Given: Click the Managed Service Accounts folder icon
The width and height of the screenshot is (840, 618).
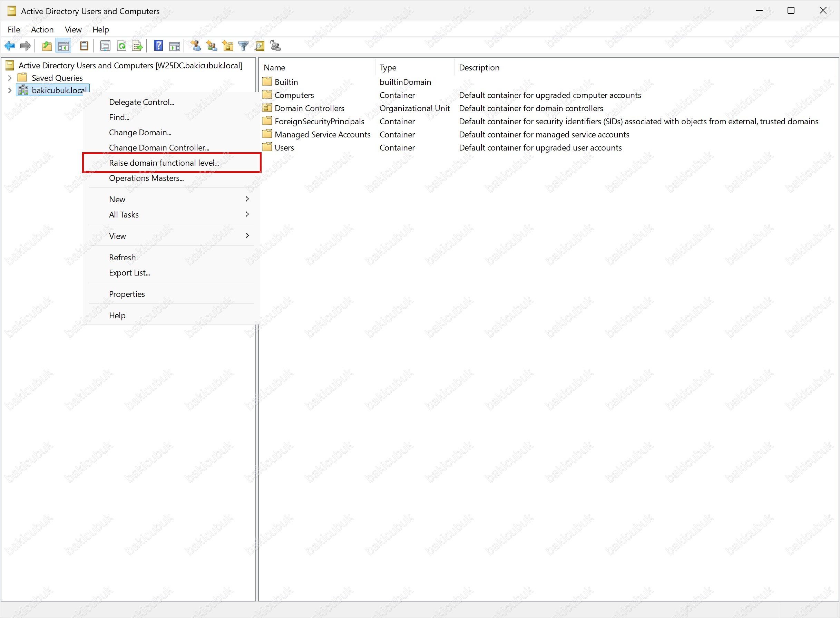Looking at the screenshot, I should tap(267, 134).
